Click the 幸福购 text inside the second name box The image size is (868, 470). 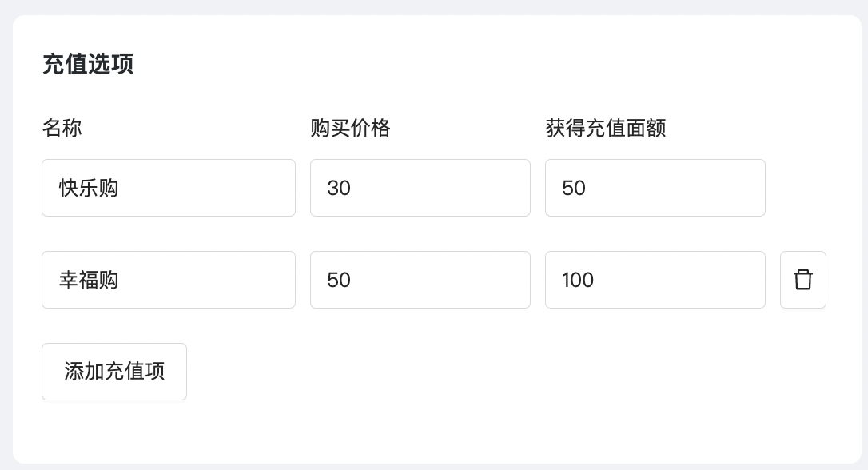click(x=89, y=280)
